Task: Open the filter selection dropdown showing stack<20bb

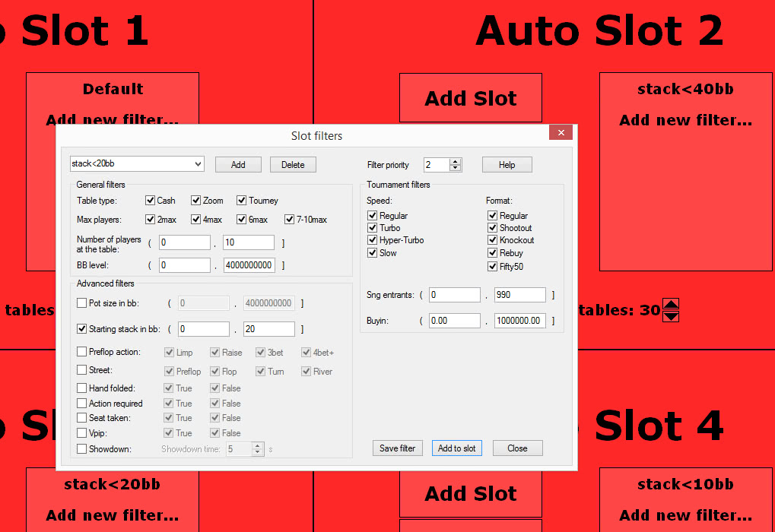Action: click(x=137, y=163)
